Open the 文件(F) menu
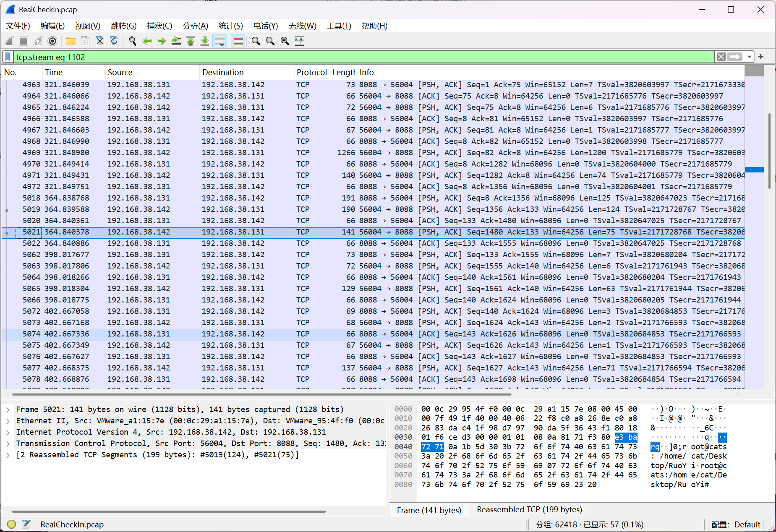 pos(18,26)
